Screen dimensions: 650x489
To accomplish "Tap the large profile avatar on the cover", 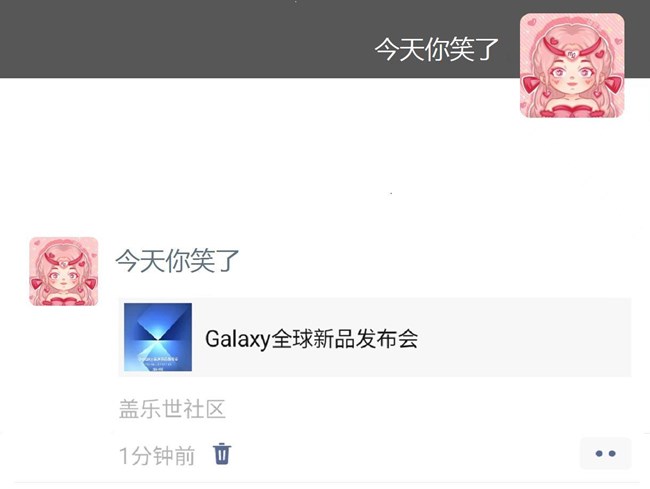I will click(x=572, y=65).
